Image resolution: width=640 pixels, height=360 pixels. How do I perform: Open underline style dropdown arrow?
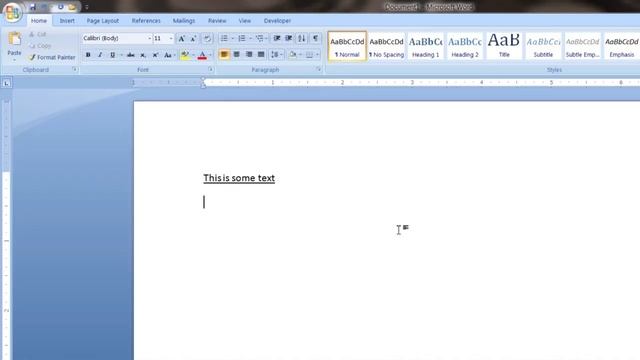pos(121,55)
